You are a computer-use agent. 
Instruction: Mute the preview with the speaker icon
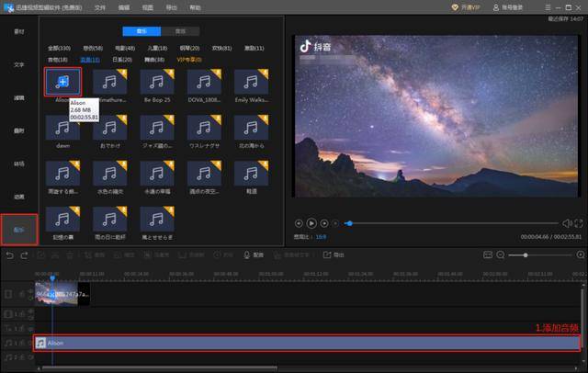[567, 223]
